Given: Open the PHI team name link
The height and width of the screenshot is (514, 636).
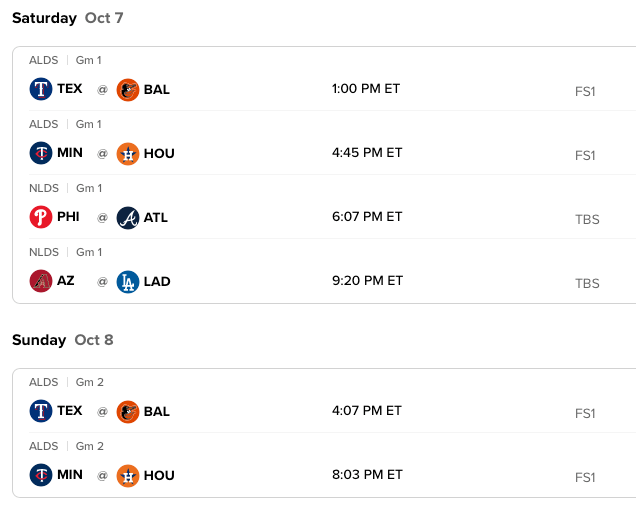Looking at the screenshot, I should pos(68,217).
